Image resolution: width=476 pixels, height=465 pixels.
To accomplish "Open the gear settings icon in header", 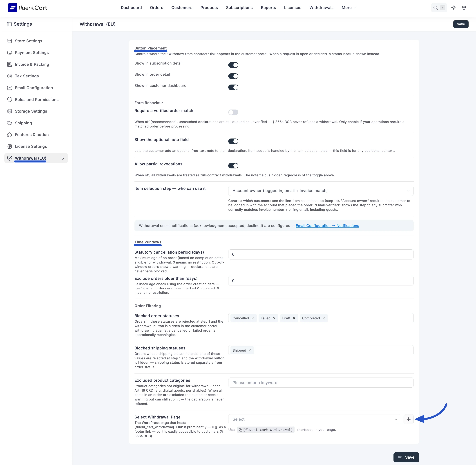I will tap(464, 8).
